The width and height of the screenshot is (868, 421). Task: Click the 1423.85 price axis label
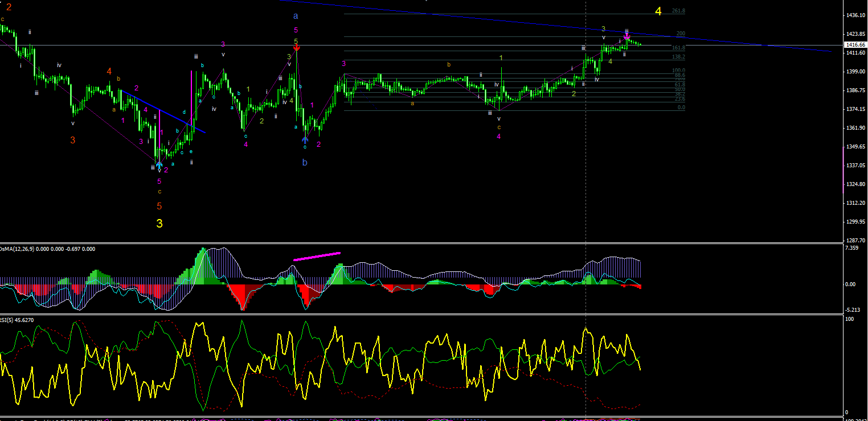point(856,34)
